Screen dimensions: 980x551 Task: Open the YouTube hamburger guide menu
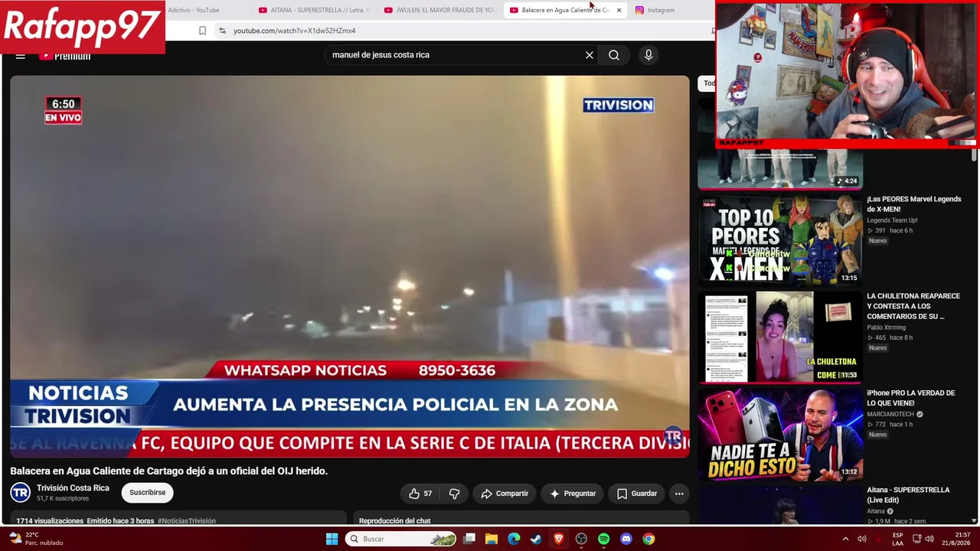[21, 56]
